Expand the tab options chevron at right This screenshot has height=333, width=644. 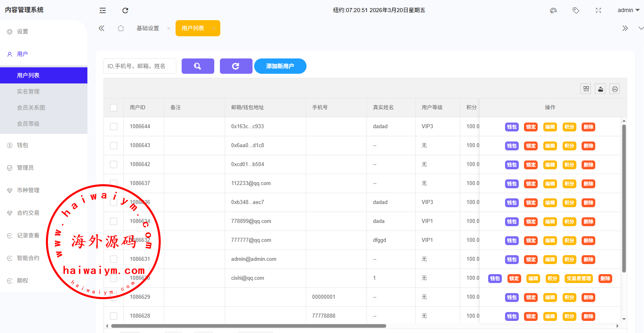coord(641,28)
